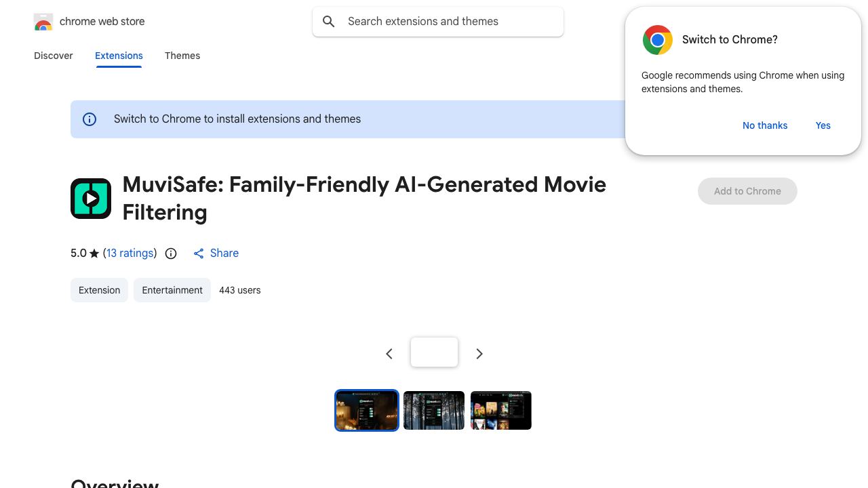Click the share icon beside Share
Image resolution: width=868 pixels, height=488 pixels.
click(x=199, y=253)
